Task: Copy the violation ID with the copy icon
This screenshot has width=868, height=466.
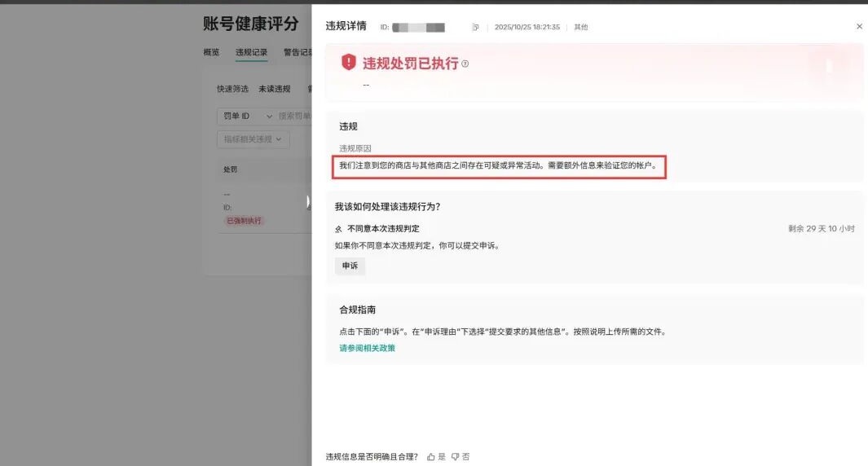Action: pos(475,27)
